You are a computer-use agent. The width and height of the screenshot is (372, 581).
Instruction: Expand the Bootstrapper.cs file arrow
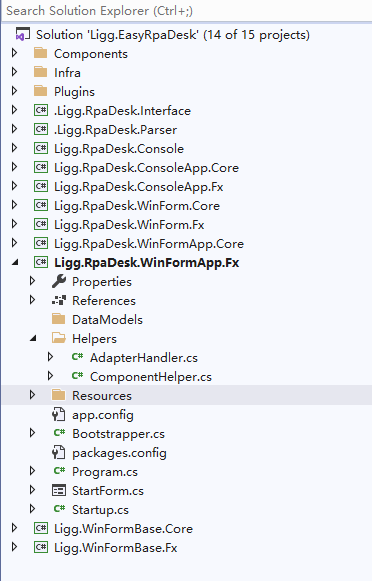pyautogui.click(x=33, y=433)
